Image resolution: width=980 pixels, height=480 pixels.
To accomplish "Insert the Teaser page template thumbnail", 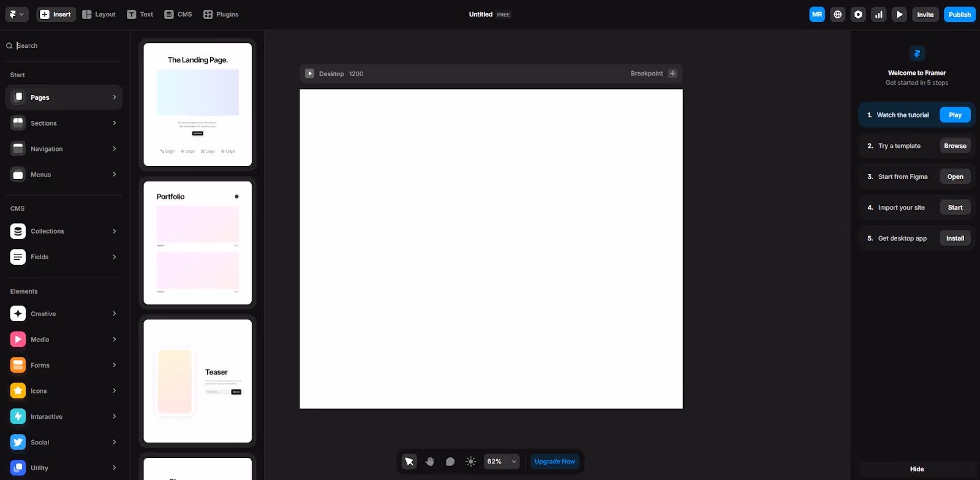I will coord(197,381).
